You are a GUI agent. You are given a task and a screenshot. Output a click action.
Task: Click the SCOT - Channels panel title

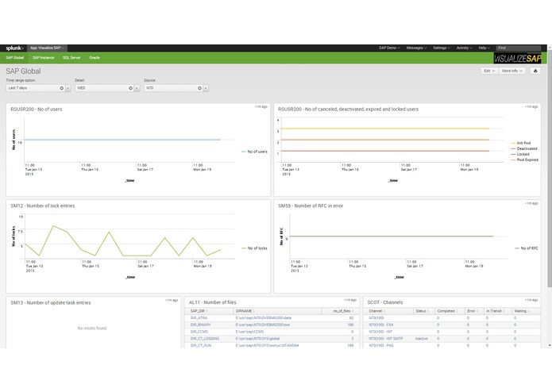(x=385, y=302)
